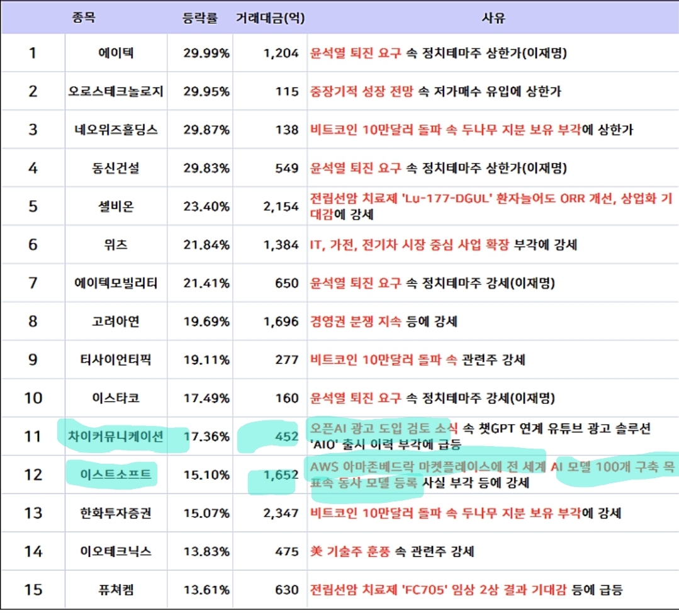The height and width of the screenshot is (616, 679).
Task: Click the reason text for 티사이언티픽 비트코인 관련주 강세
Action: pyautogui.click(x=417, y=360)
